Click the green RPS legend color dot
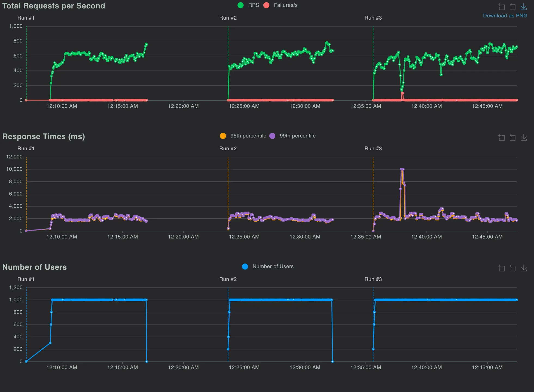Viewport: 534px width, 392px height. tap(240, 5)
